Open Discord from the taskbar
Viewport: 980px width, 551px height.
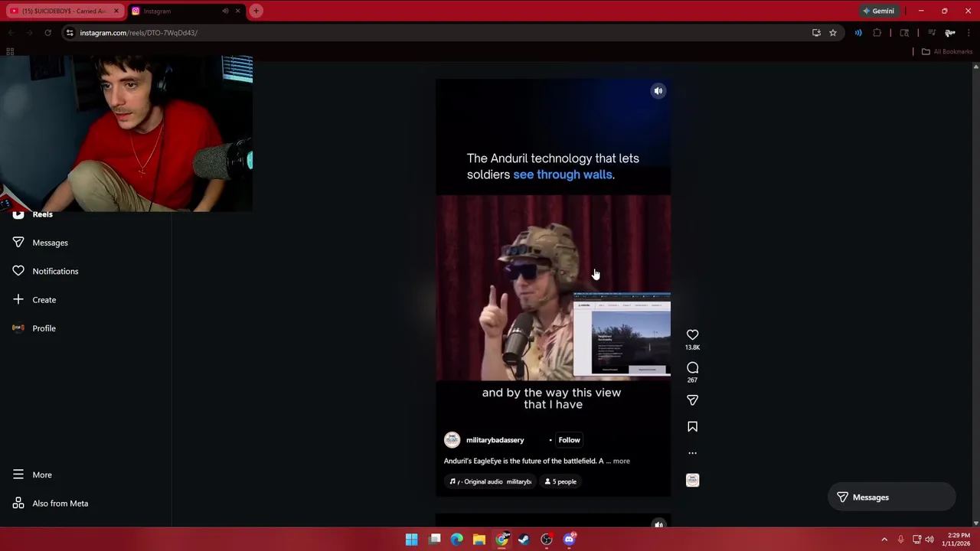(569, 540)
